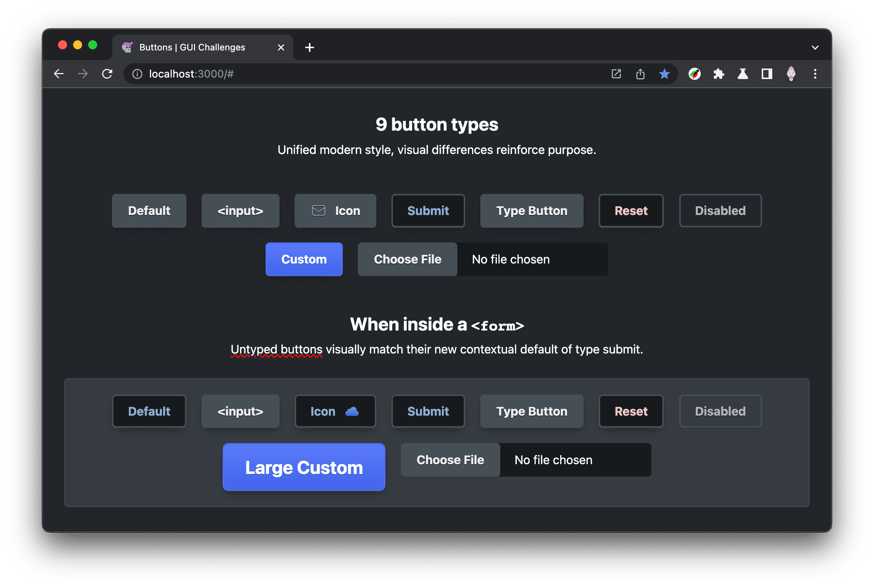Select the Submit button inside the form

pos(428,411)
